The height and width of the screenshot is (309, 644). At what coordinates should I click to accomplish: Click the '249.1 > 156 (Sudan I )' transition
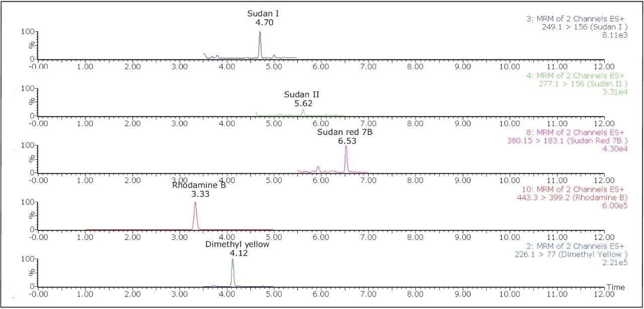point(584,27)
